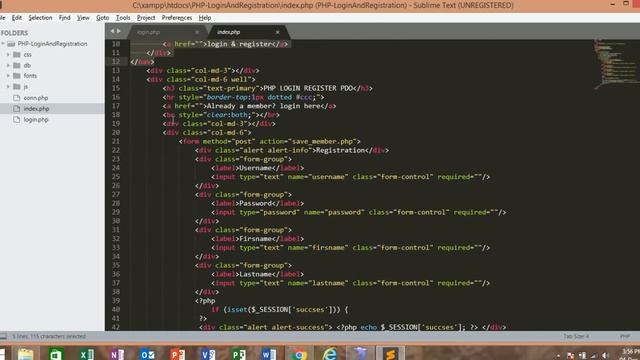Click the panel switcher icon in status bar
This screenshot has width=640, height=360.
point(3,336)
